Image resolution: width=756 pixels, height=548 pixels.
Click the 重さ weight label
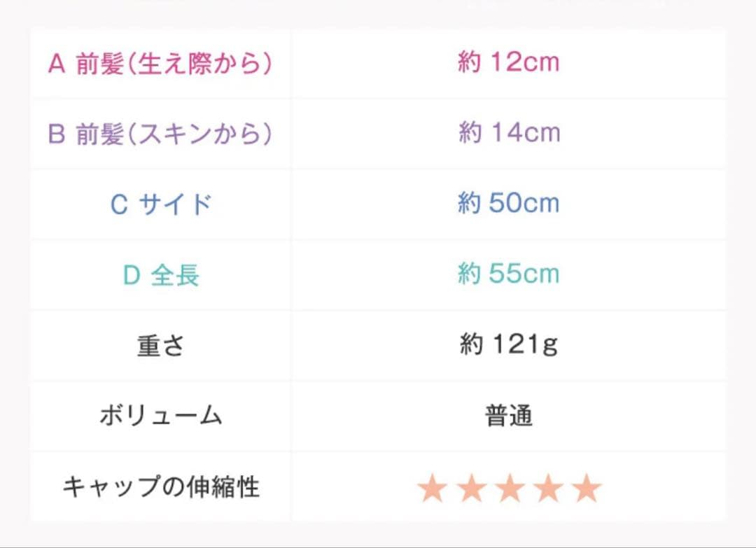click(160, 346)
